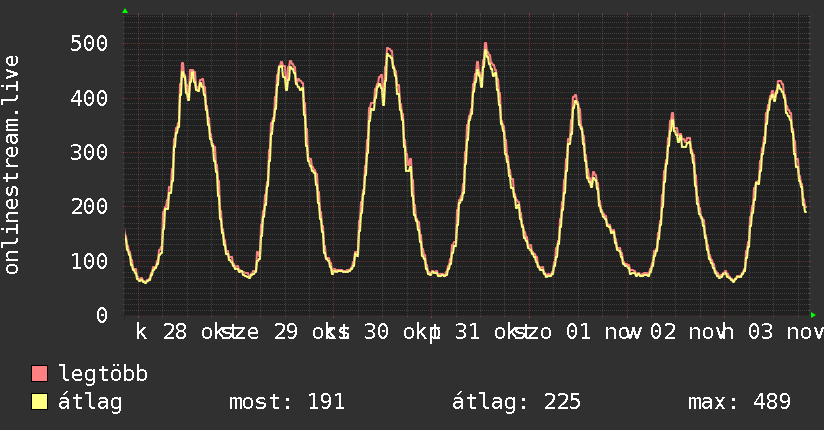The height and width of the screenshot is (430, 824).
Task: Click the onlinestream.live vertical axis title
Action: pos(11,165)
